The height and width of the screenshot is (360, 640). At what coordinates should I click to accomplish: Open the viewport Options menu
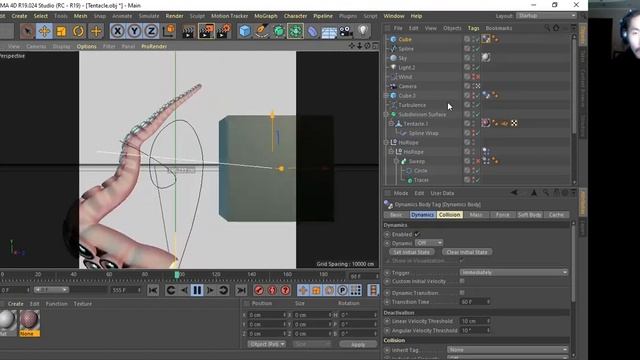pos(87,46)
